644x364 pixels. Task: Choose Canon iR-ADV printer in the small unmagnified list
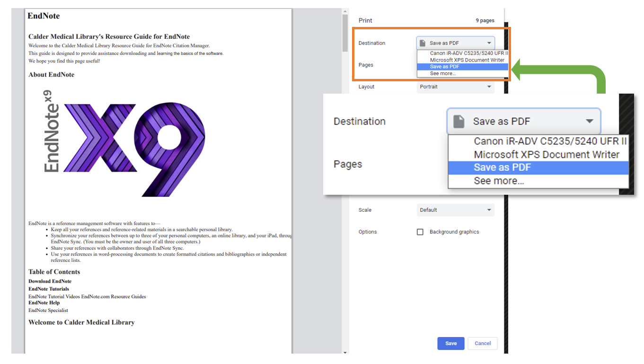coord(463,53)
